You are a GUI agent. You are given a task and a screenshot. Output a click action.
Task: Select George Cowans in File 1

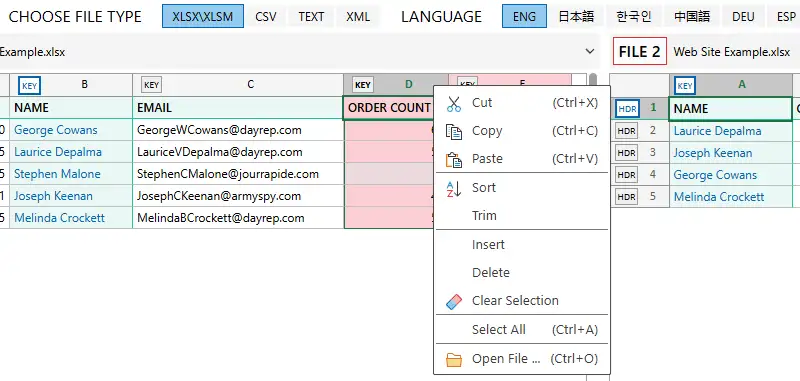[71, 130]
